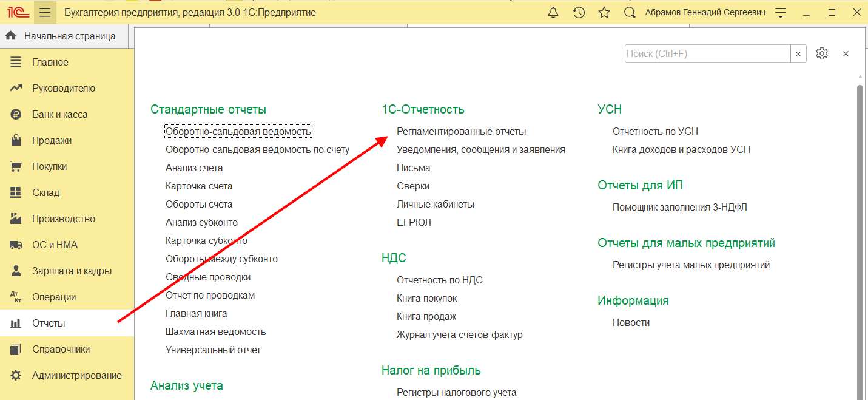Click the Главное section icon

[x=16, y=62]
